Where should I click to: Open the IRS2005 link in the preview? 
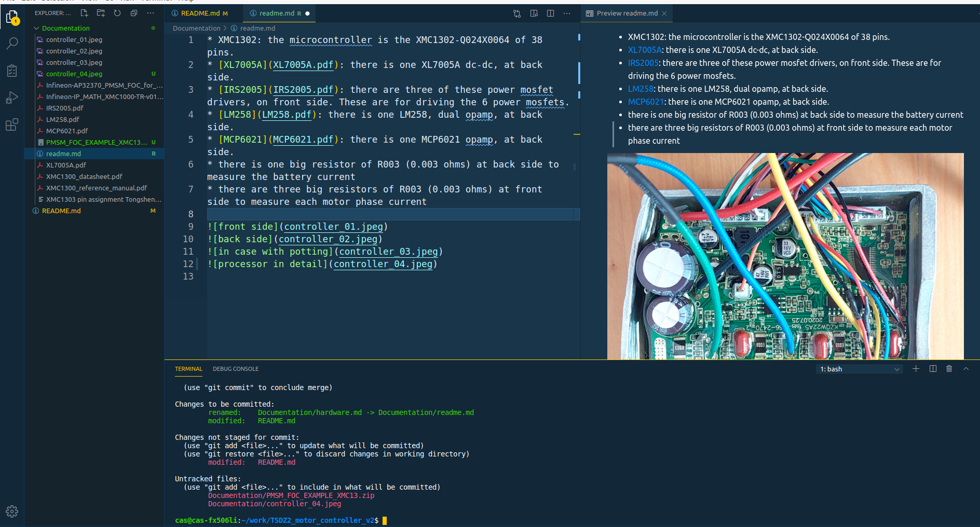(643, 63)
